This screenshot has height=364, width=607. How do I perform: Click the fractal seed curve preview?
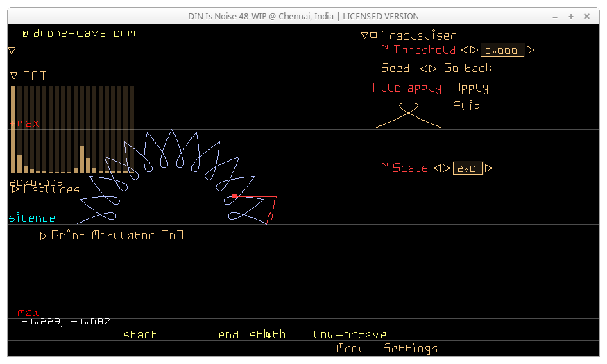click(x=409, y=114)
